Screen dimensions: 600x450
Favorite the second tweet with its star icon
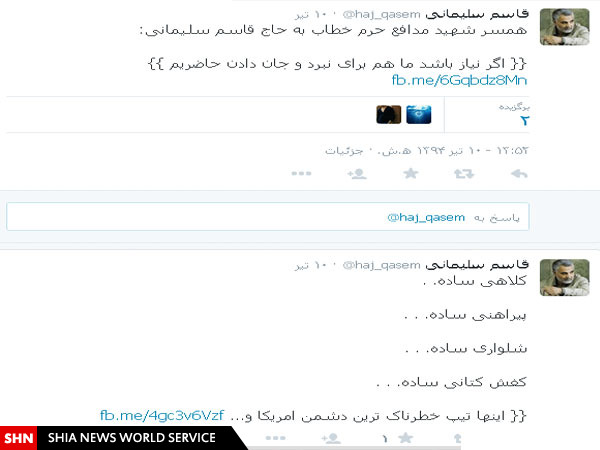pos(406,438)
